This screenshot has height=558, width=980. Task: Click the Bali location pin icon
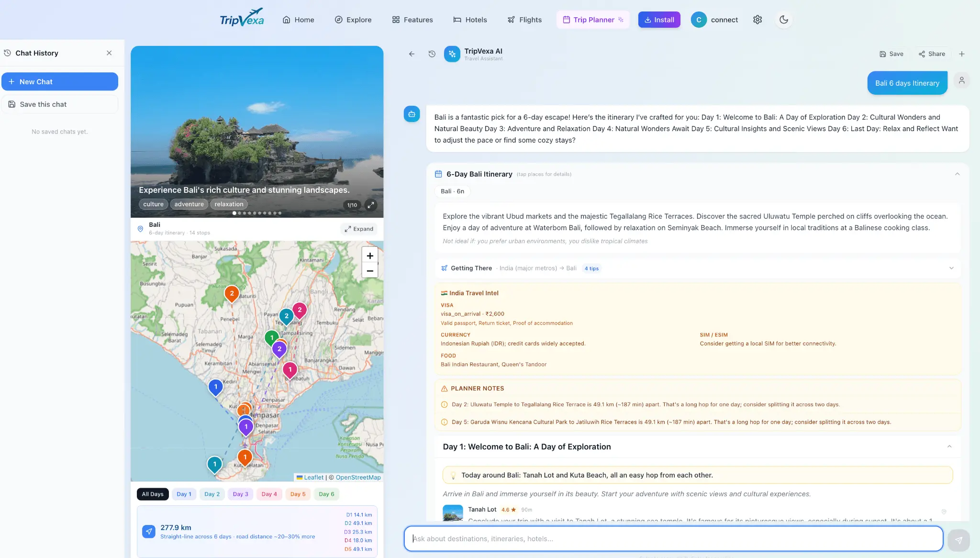point(140,229)
